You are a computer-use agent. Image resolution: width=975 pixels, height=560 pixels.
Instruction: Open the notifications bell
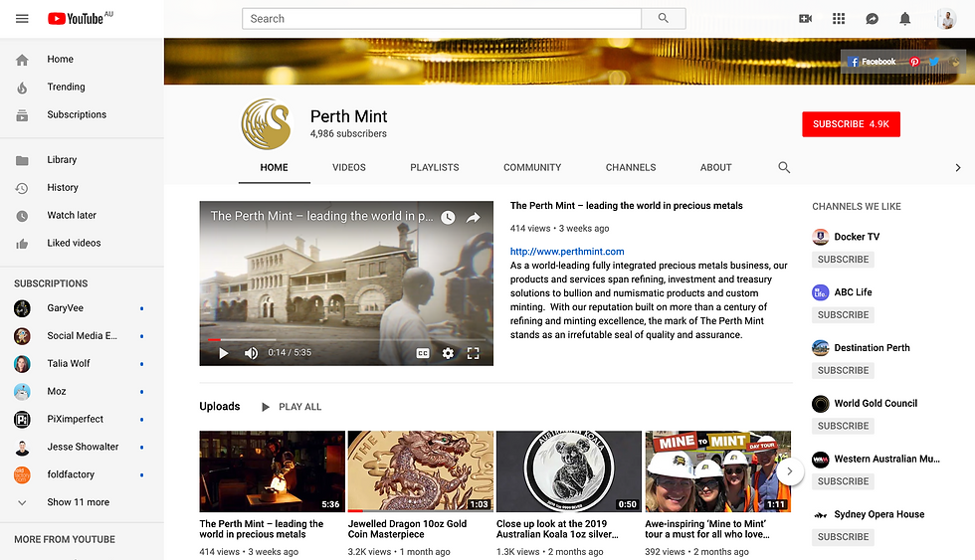pos(904,19)
